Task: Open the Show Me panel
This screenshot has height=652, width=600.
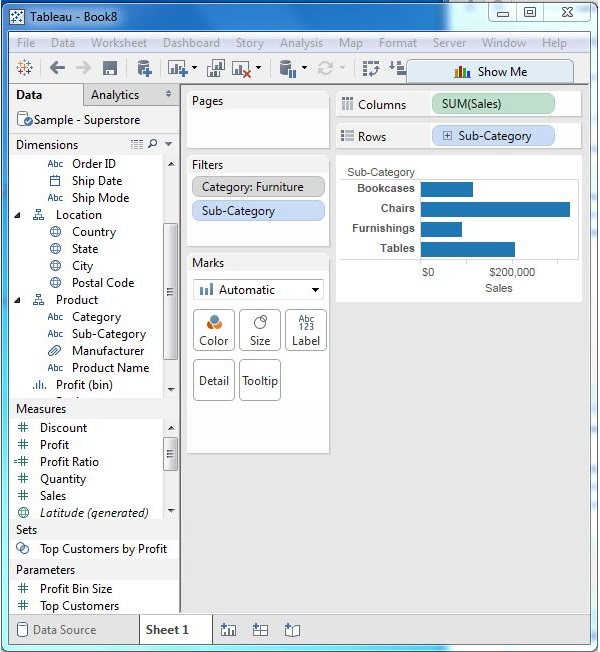Action: pos(490,72)
